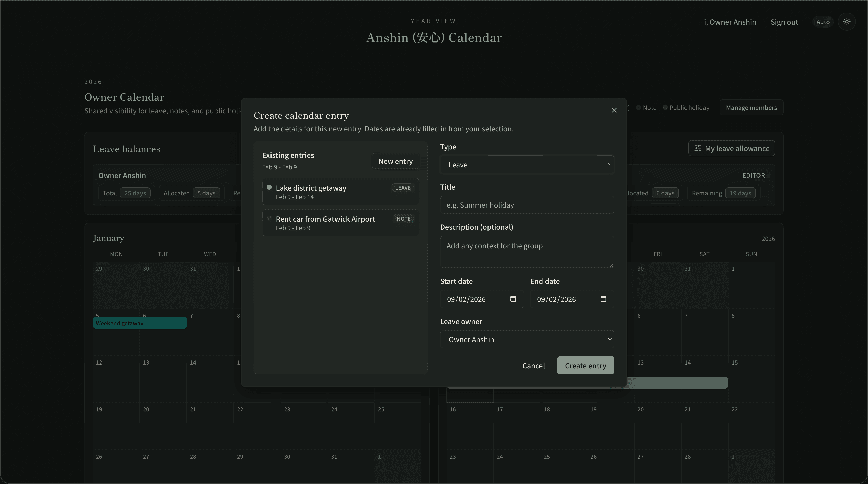Click the leave dot beside Lake district getaway
The image size is (868, 484).
269,187
